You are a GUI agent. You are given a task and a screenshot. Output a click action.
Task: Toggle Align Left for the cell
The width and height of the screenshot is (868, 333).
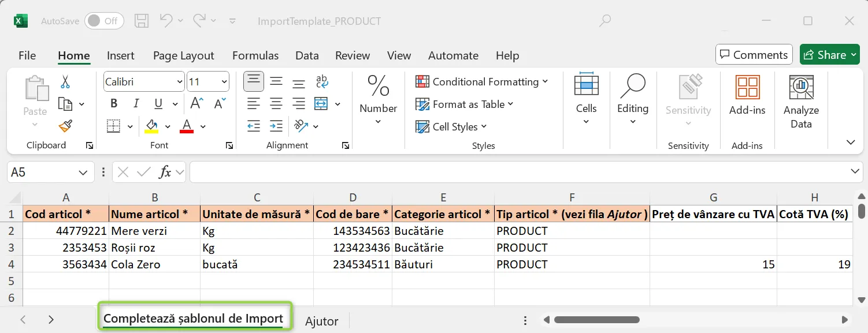pos(253,104)
